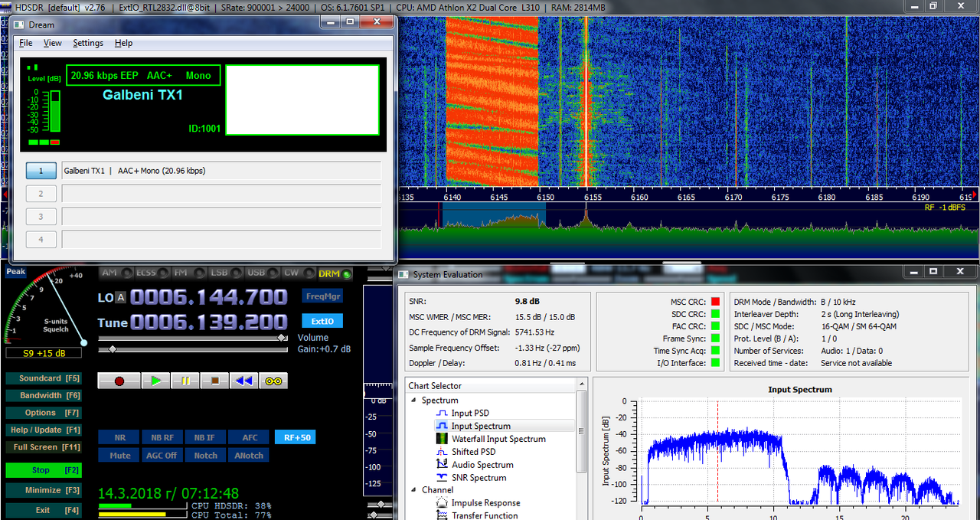Image resolution: width=980 pixels, height=520 pixels.
Task: Open Options [F7]
Action: pos(43,413)
